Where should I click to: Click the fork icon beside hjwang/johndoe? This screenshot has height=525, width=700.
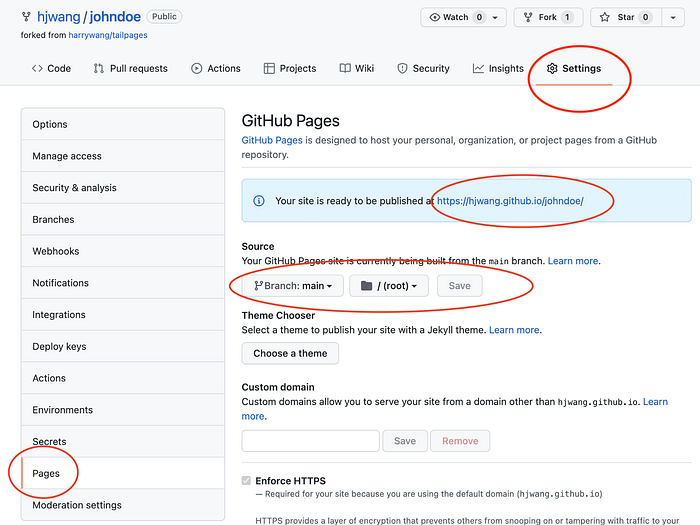[26, 17]
